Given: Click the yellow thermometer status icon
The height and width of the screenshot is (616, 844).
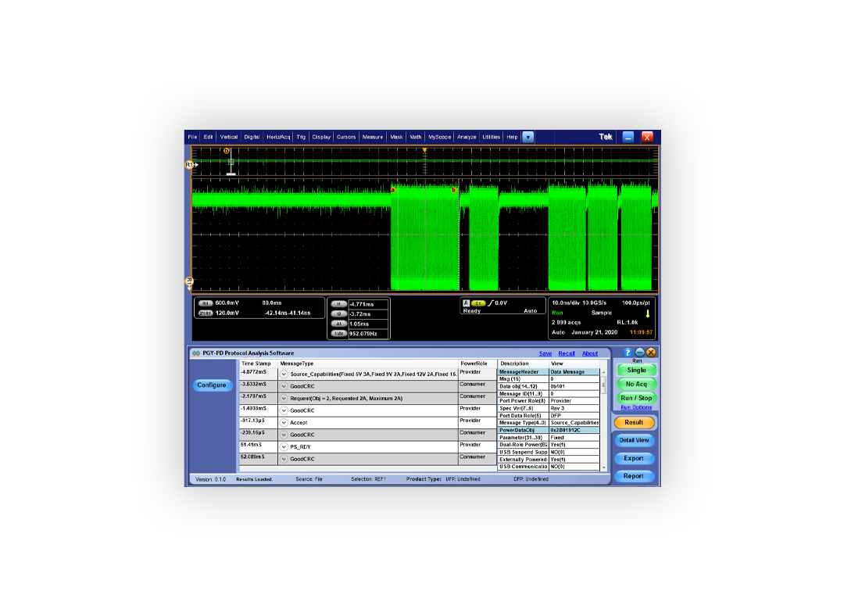Looking at the screenshot, I should (x=648, y=313).
